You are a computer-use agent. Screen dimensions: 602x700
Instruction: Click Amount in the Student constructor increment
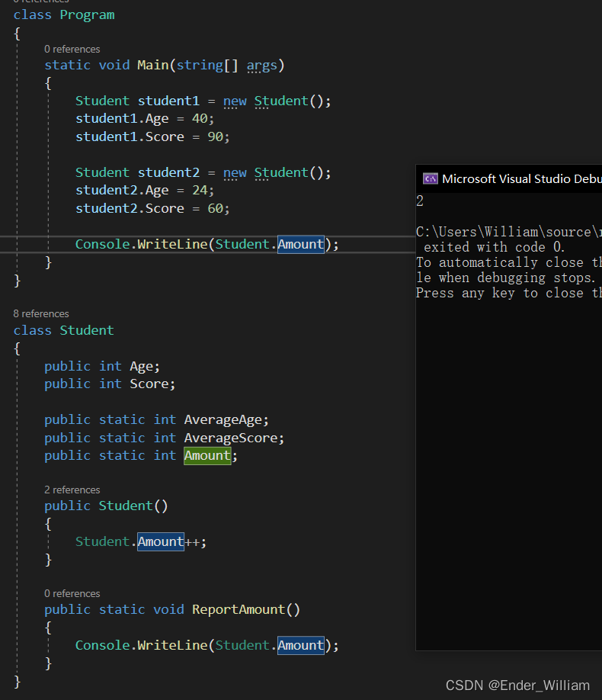coord(161,541)
